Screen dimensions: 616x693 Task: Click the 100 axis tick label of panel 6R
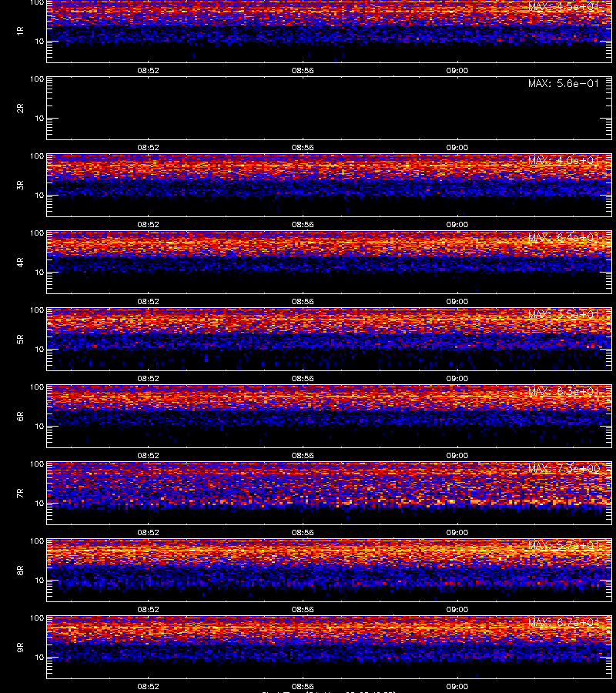(x=37, y=387)
